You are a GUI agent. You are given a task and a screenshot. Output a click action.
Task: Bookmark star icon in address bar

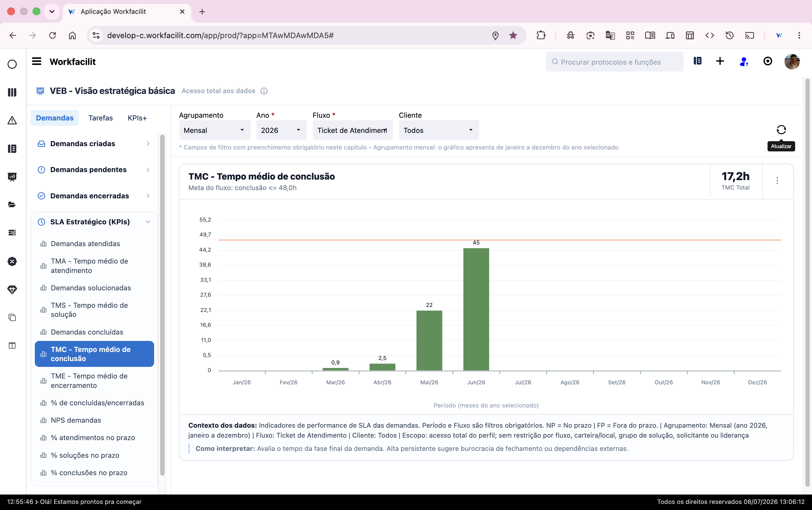coord(513,35)
